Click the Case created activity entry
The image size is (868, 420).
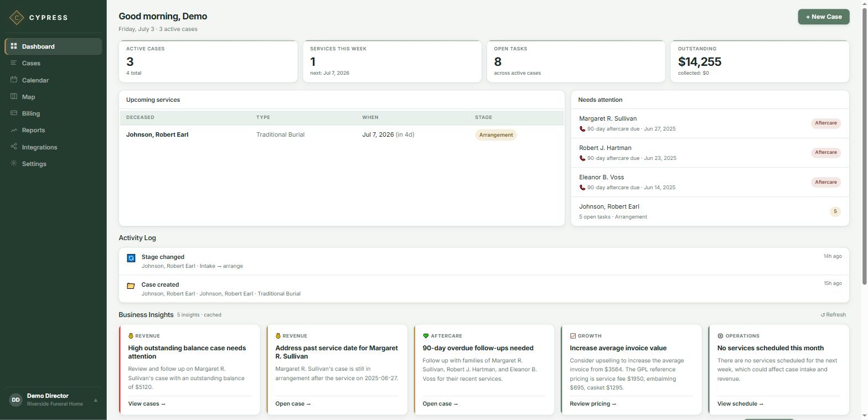click(484, 289)
